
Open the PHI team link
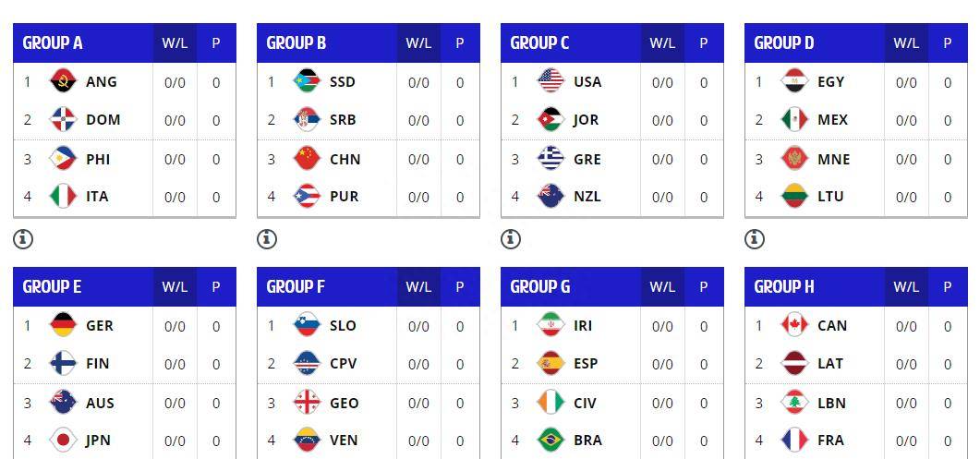tap(98, 160)
